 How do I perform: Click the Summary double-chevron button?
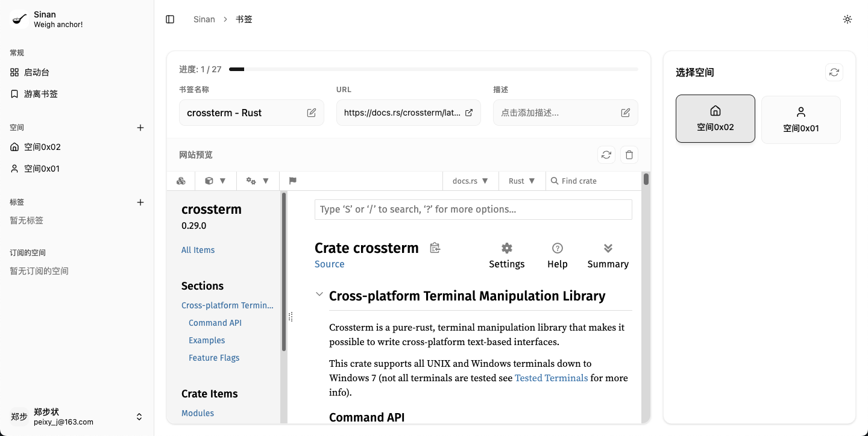608,255
